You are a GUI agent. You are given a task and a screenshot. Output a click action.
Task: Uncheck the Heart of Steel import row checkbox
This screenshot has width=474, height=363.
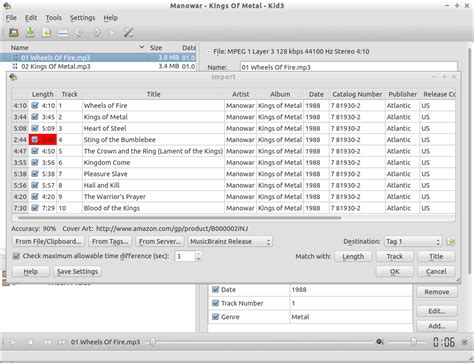(x=35, y=128)
